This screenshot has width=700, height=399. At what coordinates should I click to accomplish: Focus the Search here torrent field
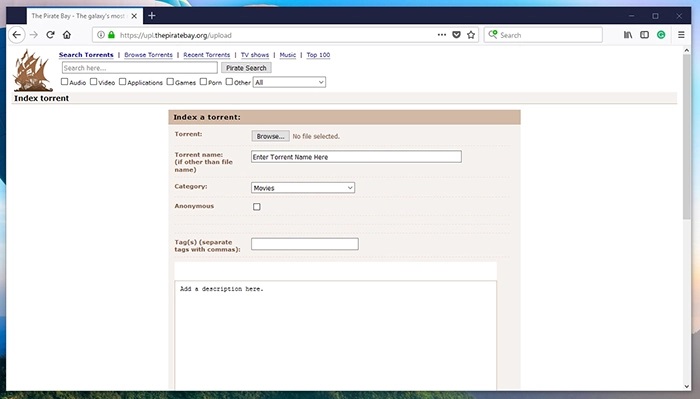click(140, 68)
